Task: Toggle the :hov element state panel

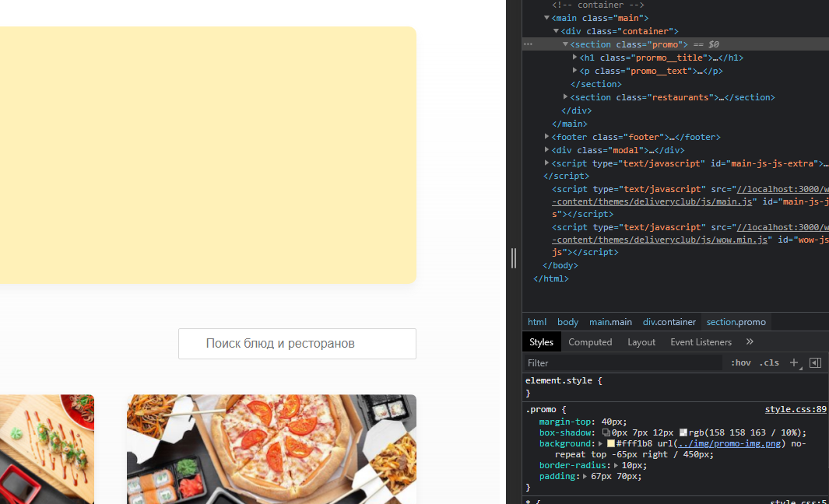Action: tap(741, 362)
